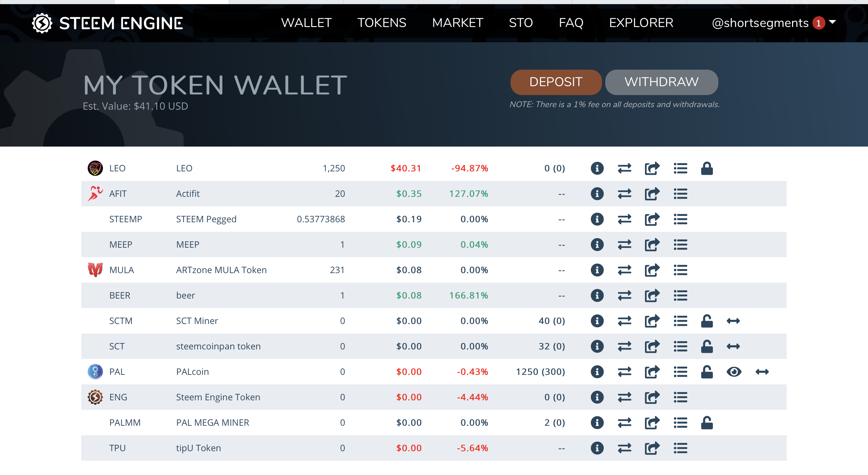Click send icon in MULA row

coord(652,270)
